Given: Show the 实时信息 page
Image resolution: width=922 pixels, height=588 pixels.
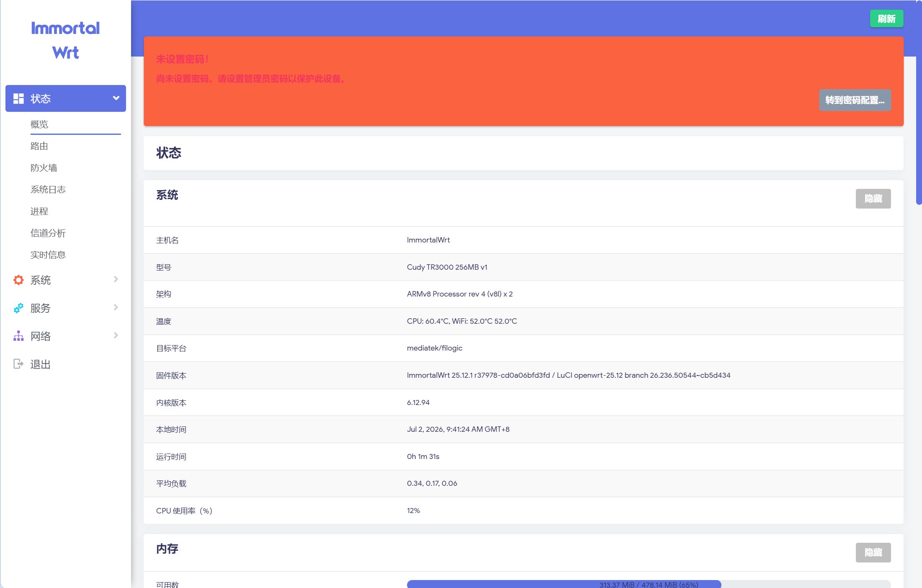Looking at the screenshot, I should coord(48,255).
